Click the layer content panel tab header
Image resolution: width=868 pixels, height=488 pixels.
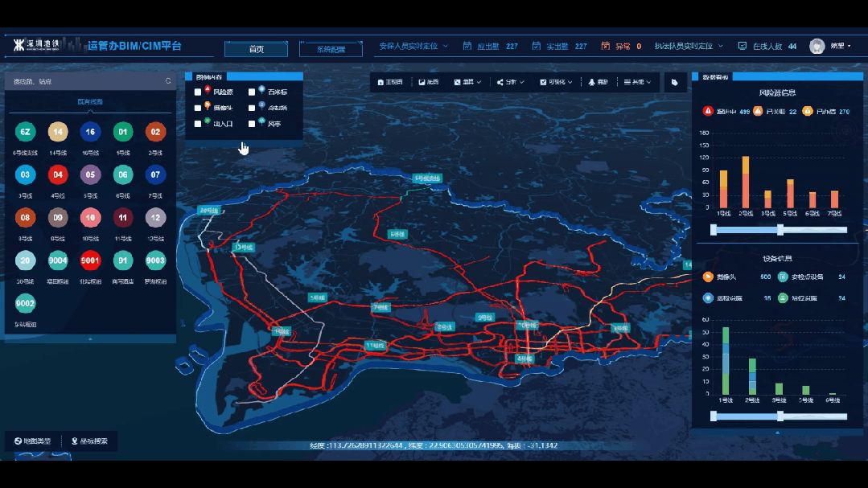(x=208, y=77)
